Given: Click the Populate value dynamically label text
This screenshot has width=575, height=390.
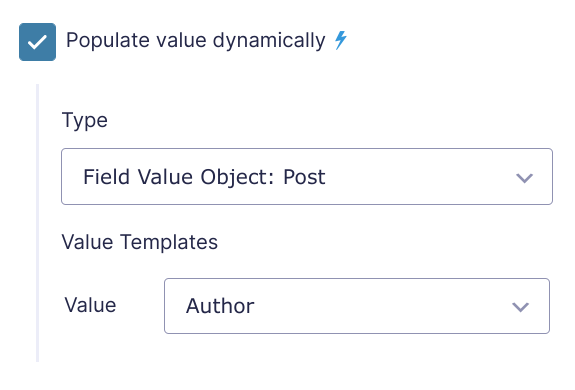Looking at the screenshot, I should pos(195,40).
